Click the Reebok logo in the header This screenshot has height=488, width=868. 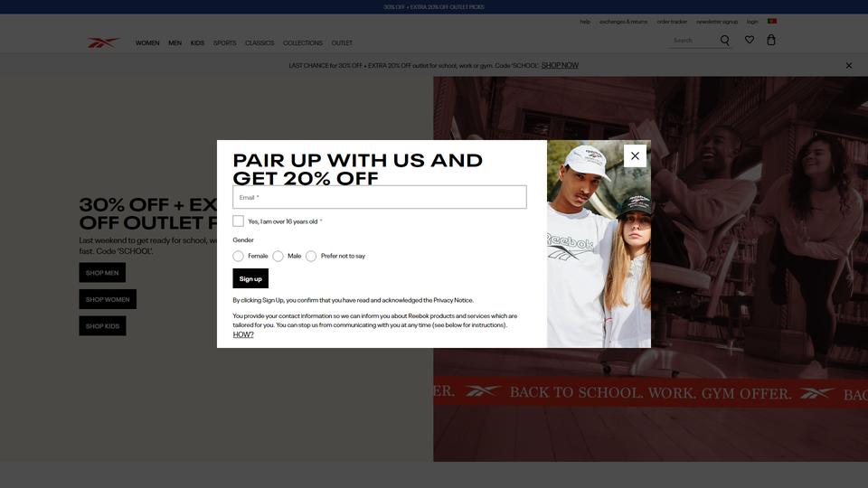(103, 42)
